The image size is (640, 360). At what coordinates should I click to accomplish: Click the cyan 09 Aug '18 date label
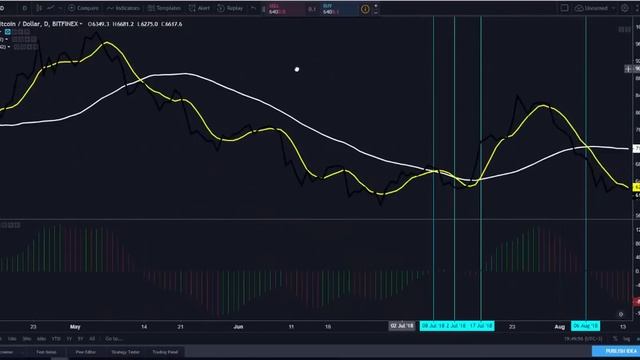pos(585,326)
